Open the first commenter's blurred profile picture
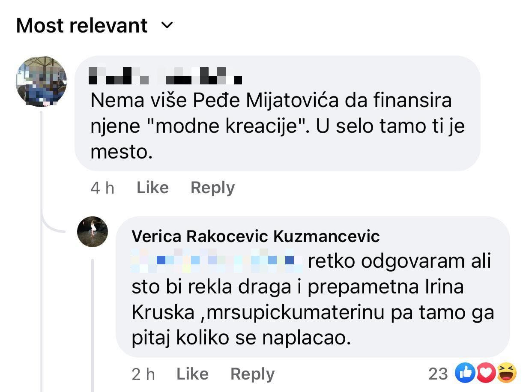 (42, 81)
